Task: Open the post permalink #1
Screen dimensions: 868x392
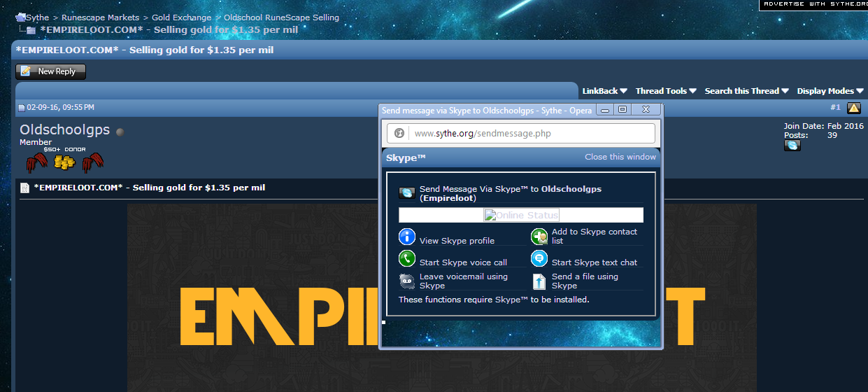Action: [835, 108]
